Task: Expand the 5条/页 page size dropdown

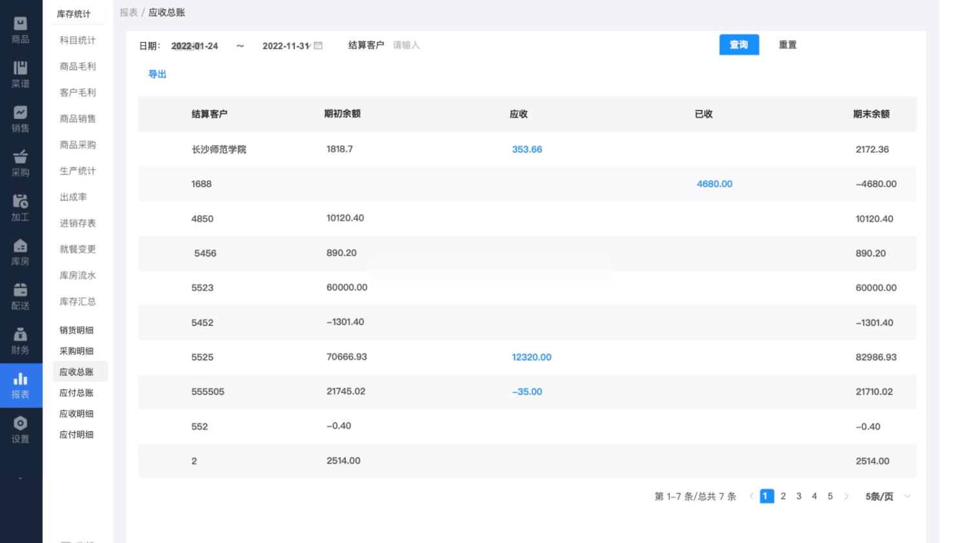Action: [x=888, y=496]
